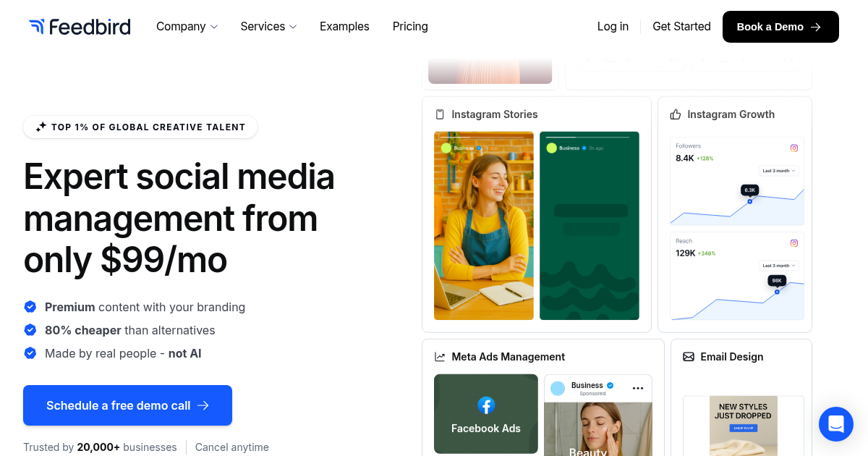Click the Instagram Stories clipboard icon
Image resolution: width=868 pixels, height=456 pixels.
[440, 114]
